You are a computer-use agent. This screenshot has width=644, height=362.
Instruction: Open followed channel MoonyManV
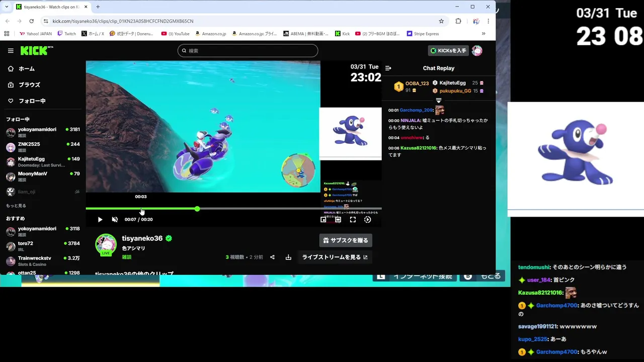tap(43, 176)
